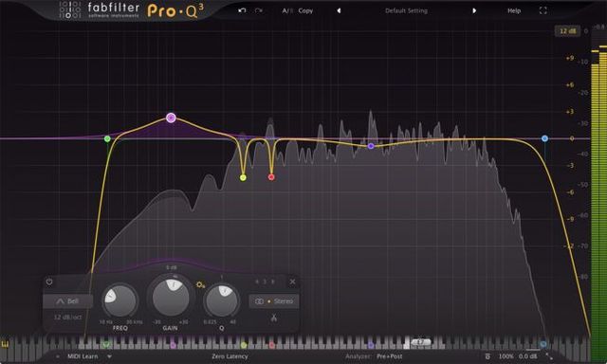The height and width of the screenshot is (364, 607).
Task: Click the red band marker on the piano keyboard
Action: pos(272,345)
